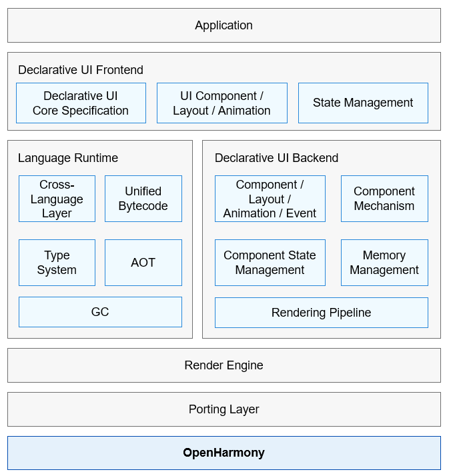Click UI Component / Layout / Animation block
The height and width of the screenshot is (476, 449).
click(x=222, y=103)
